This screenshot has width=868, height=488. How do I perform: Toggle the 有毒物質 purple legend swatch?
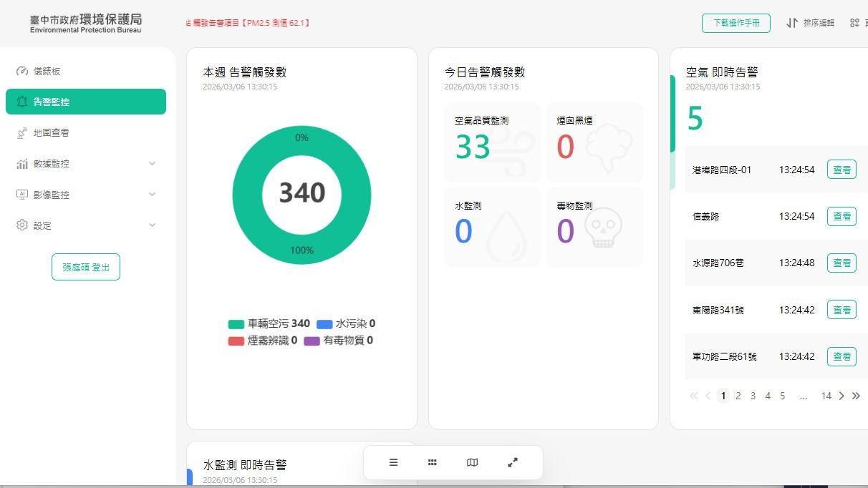point(312,341)
